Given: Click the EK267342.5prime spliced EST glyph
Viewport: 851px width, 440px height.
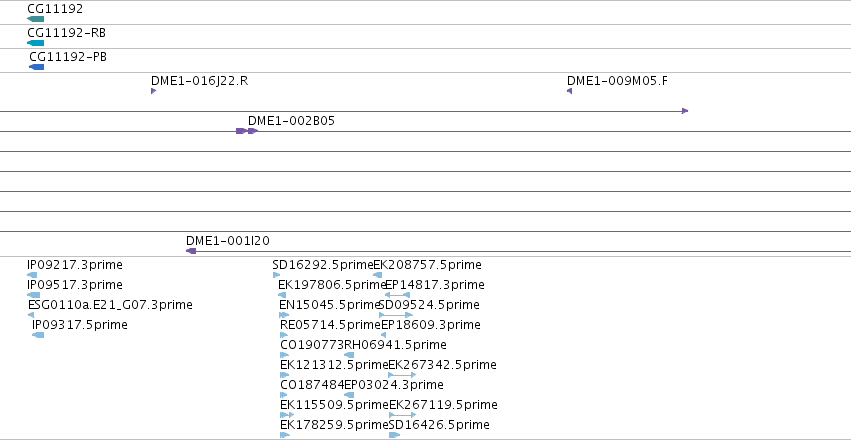Looking at the screenshot, I should click(402, 375).
